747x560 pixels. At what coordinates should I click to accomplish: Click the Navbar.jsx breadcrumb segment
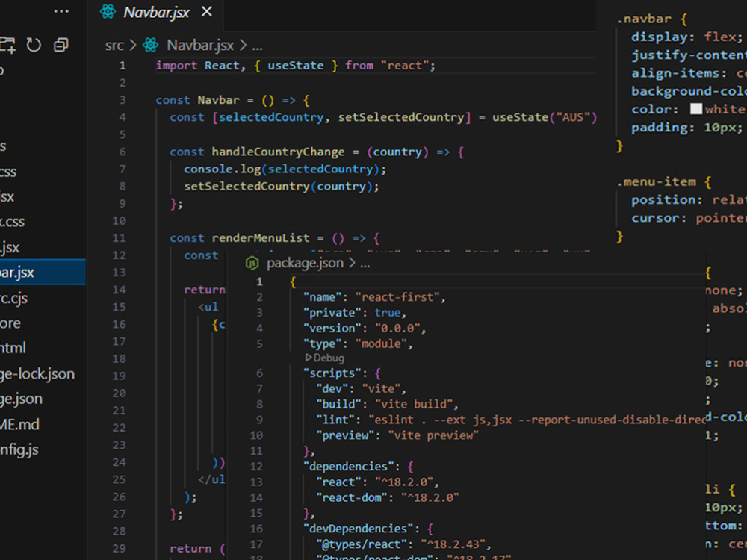click(200, 46)
